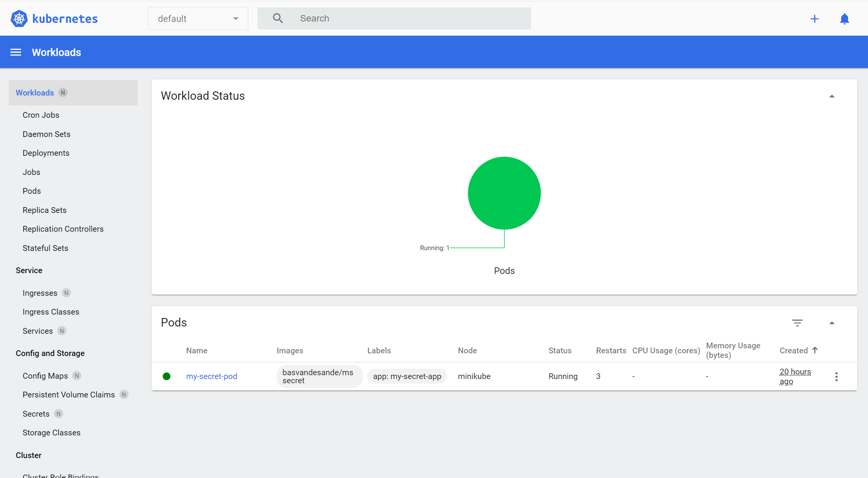
Task: Click the green pod status indicator dot
Action: click(167, 376)
